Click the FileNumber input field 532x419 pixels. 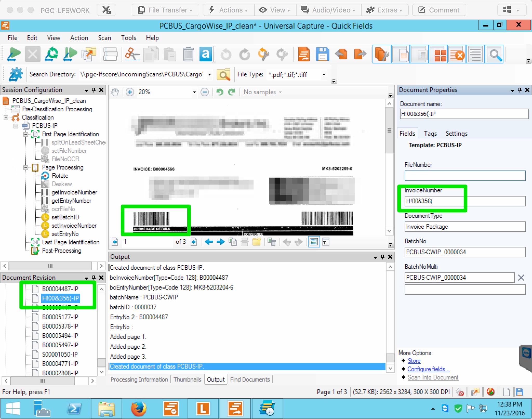tap(465, 176)
